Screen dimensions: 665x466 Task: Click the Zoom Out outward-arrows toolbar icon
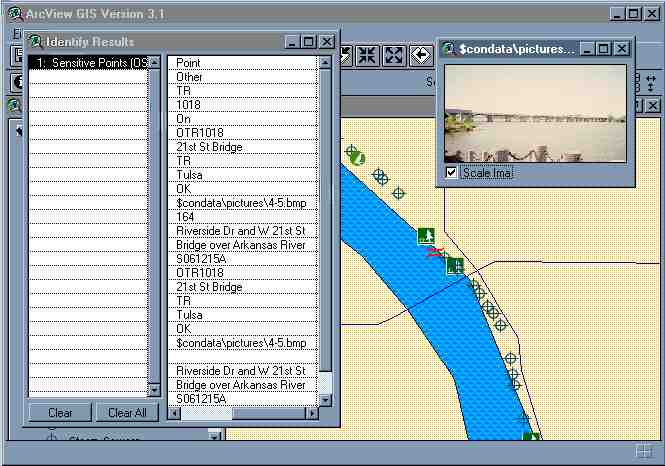pos(394,56)
